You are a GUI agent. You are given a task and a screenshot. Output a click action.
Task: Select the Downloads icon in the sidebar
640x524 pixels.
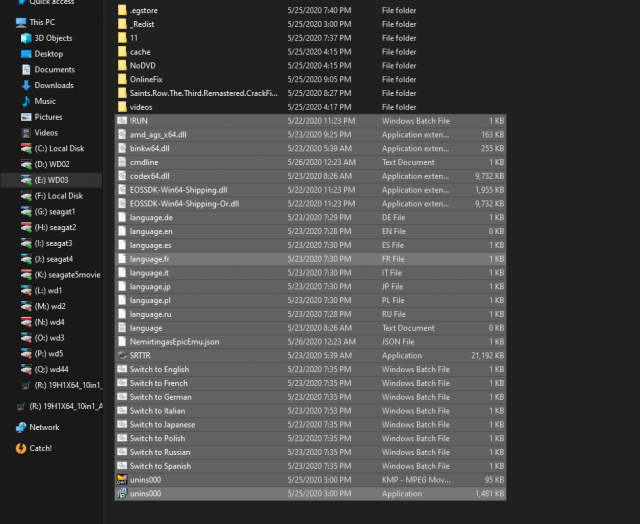coord(25,85)
